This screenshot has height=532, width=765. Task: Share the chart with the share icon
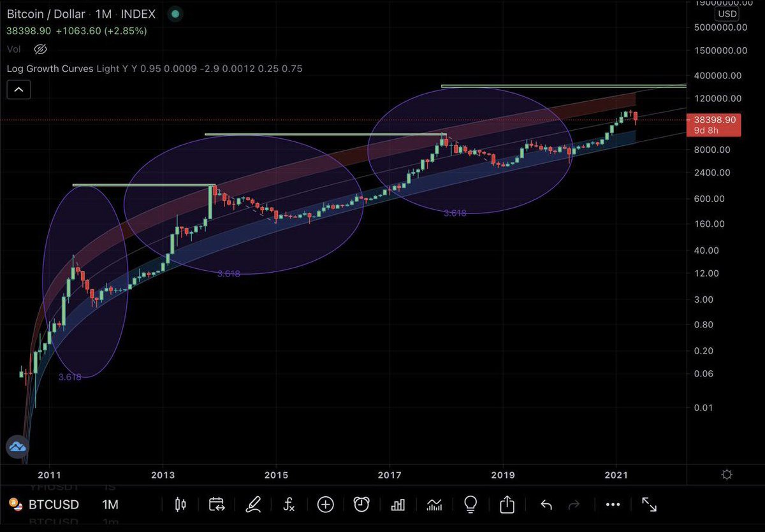pyautogui.click(x=507, y=505)
